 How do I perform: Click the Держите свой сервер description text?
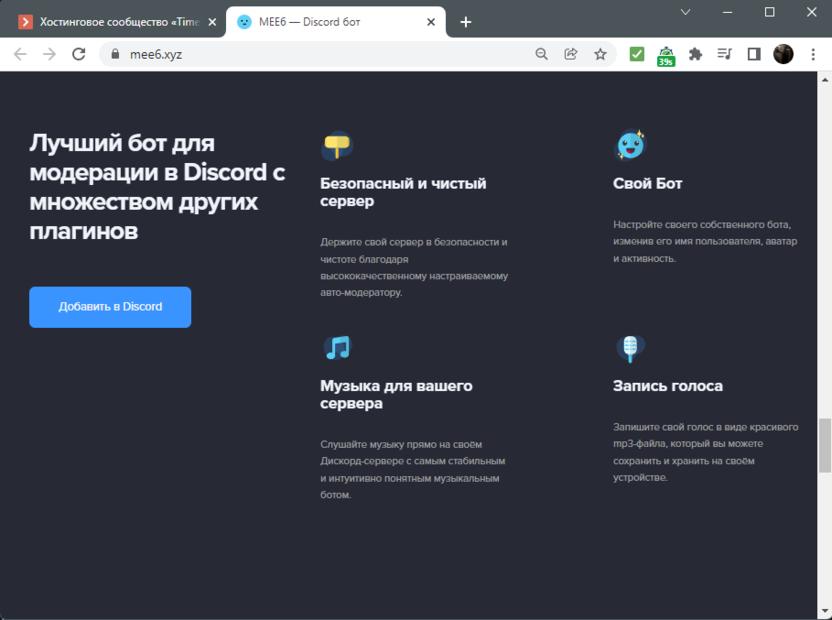(x=414, y=267)
